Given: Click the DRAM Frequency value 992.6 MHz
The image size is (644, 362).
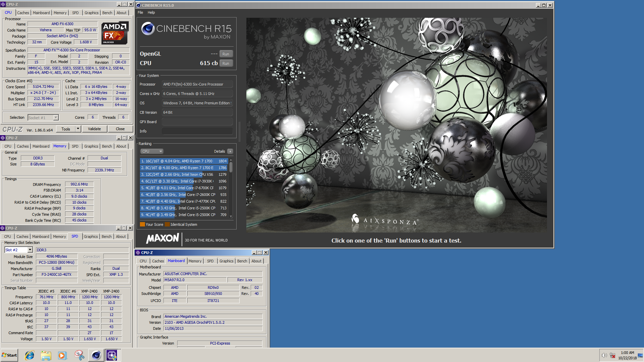Looking at the screenshot, I should (x=79, y=184).
